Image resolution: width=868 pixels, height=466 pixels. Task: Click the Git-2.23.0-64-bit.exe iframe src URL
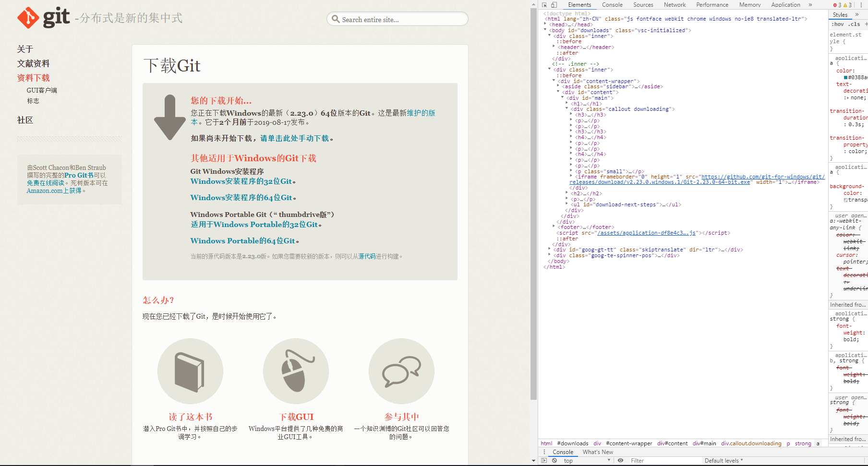point(697,179)
